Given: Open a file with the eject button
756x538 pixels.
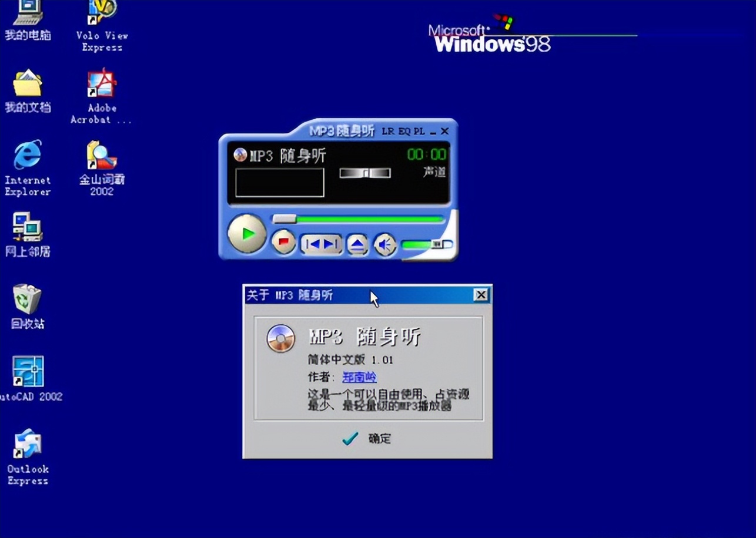Looking at the screenshot, I should click(357, 244).
